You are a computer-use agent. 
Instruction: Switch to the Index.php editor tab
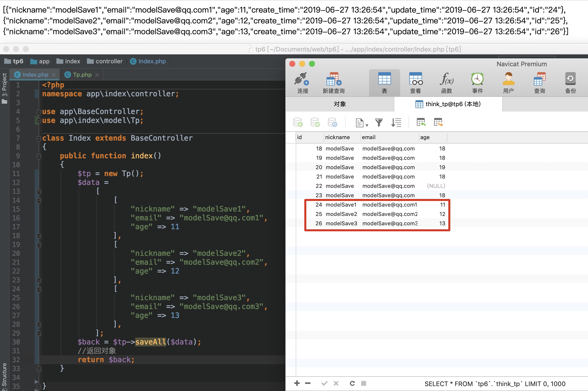[x=35, y=75]
